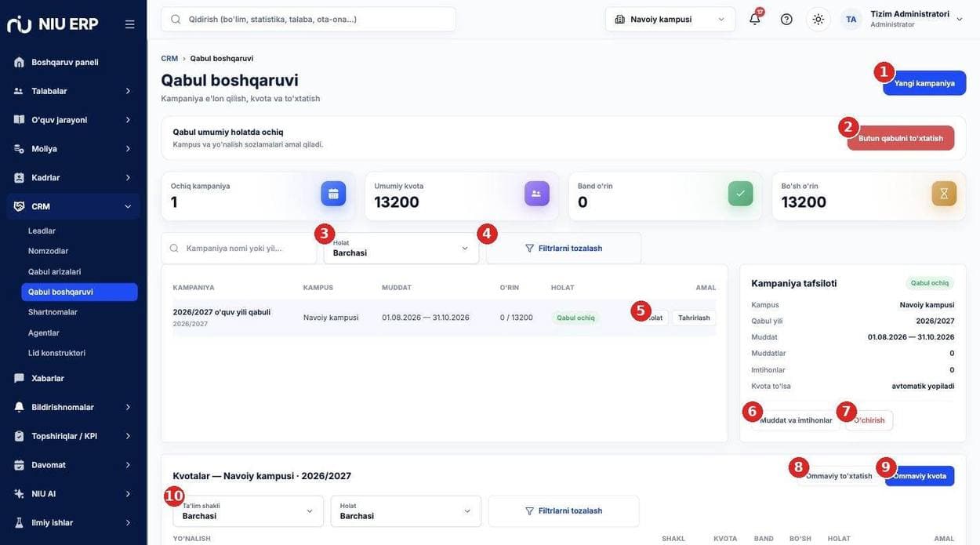Open the Holat dropdown beside campaign search
Viewport: 980px width, 545px height.
401,249
